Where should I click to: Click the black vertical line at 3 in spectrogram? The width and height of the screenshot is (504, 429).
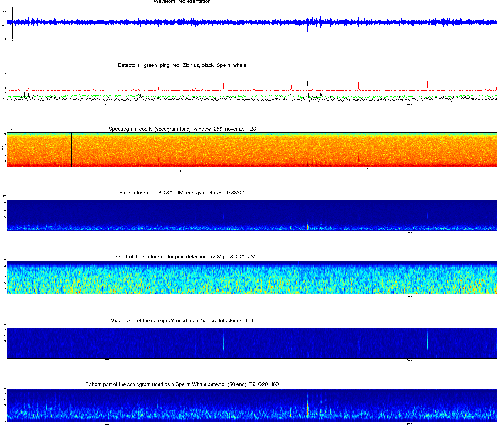click(367, 149)
